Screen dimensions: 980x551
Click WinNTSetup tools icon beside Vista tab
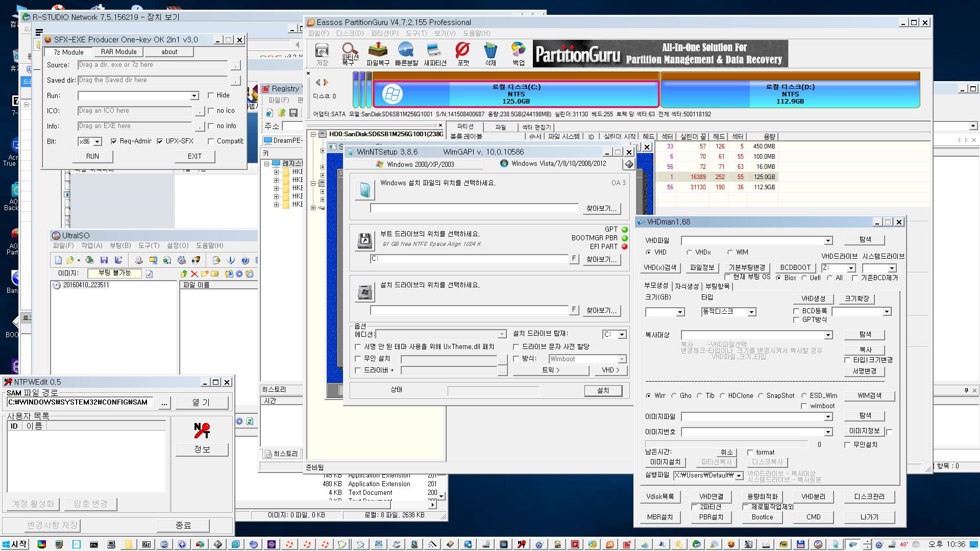(629, 164)
